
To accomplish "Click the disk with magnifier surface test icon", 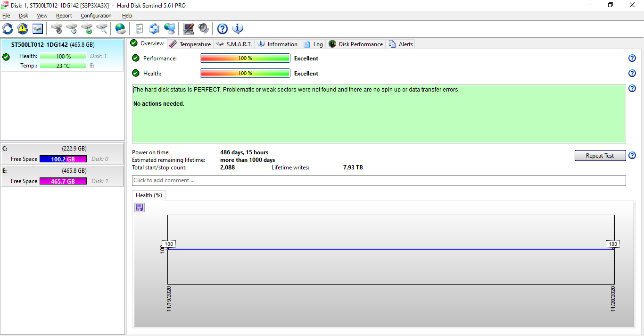I will click(x=102, y=29).
